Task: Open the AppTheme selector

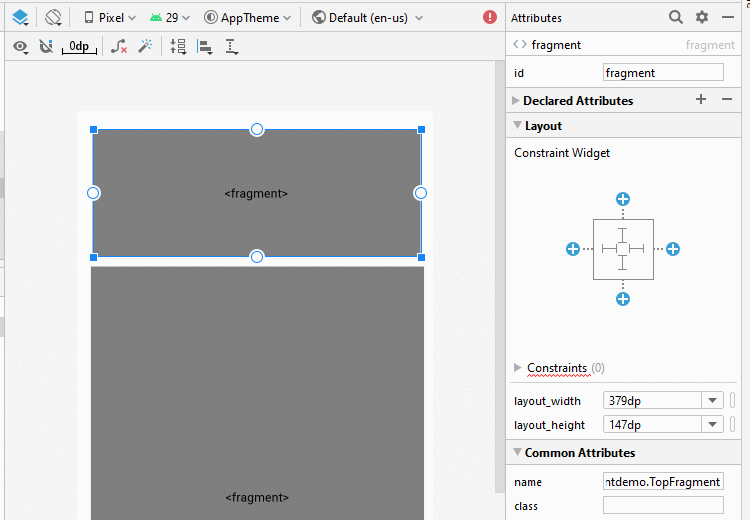Action: tap(247, 18)
